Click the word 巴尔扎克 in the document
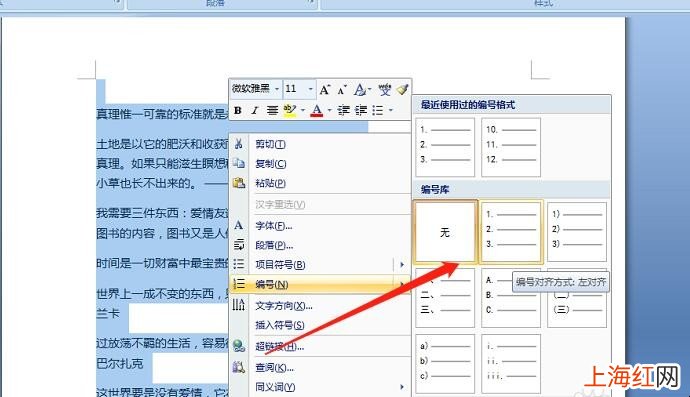This screenshot has height=397, width=690. tap(120, 364)
